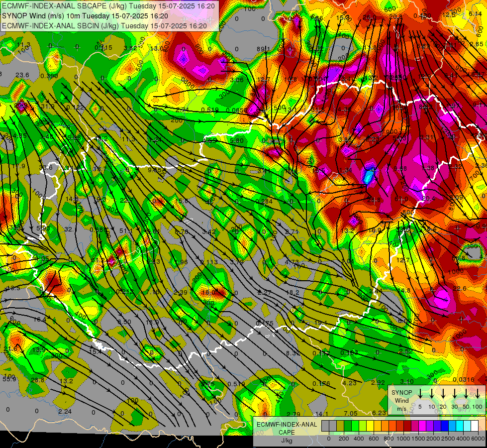Click the 16.9 value on the map

pos(153,322)
